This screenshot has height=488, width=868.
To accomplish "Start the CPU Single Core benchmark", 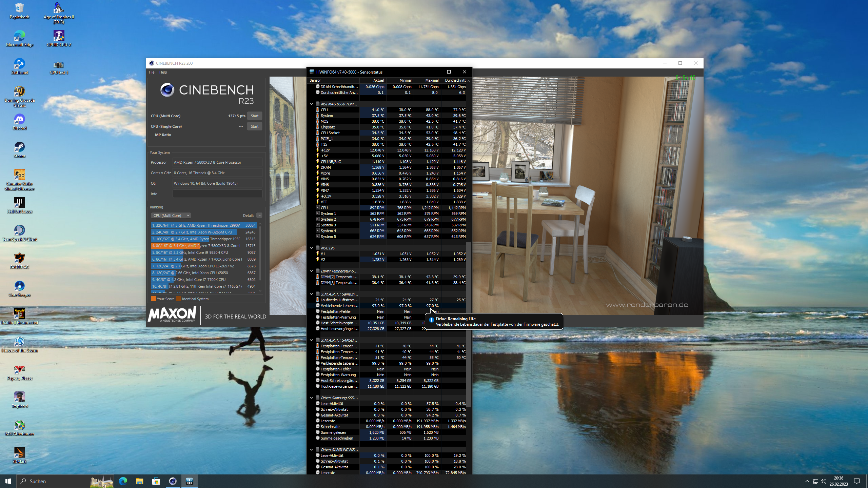I will 254,126.
